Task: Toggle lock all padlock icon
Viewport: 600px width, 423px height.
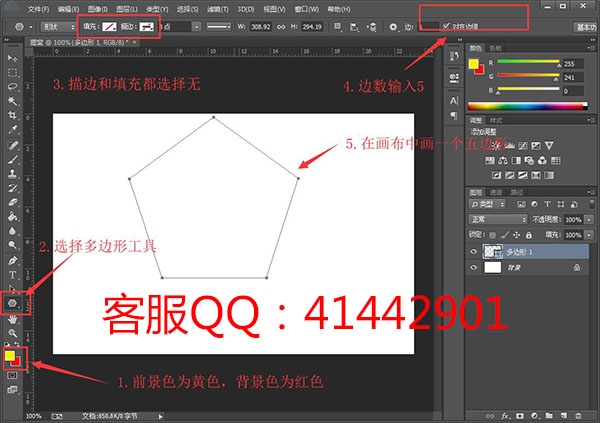Action: 528,235
